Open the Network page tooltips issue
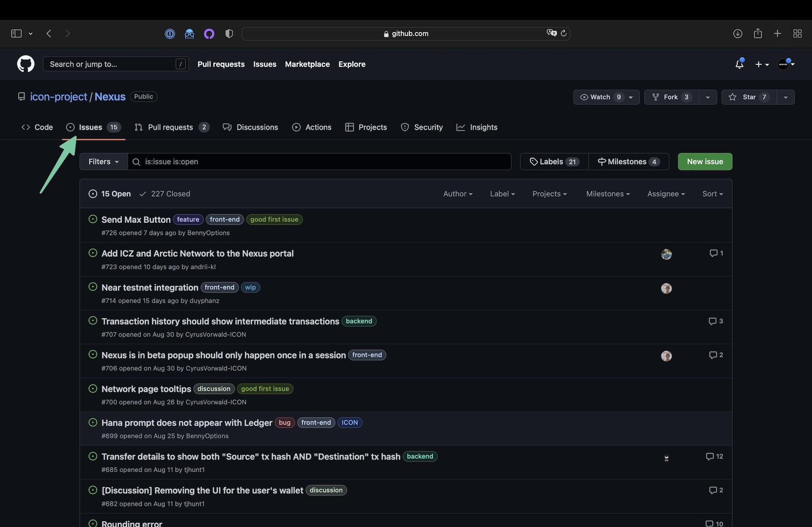Image resolution: width=812 pixels, height=527 pixels. point(146,389)
